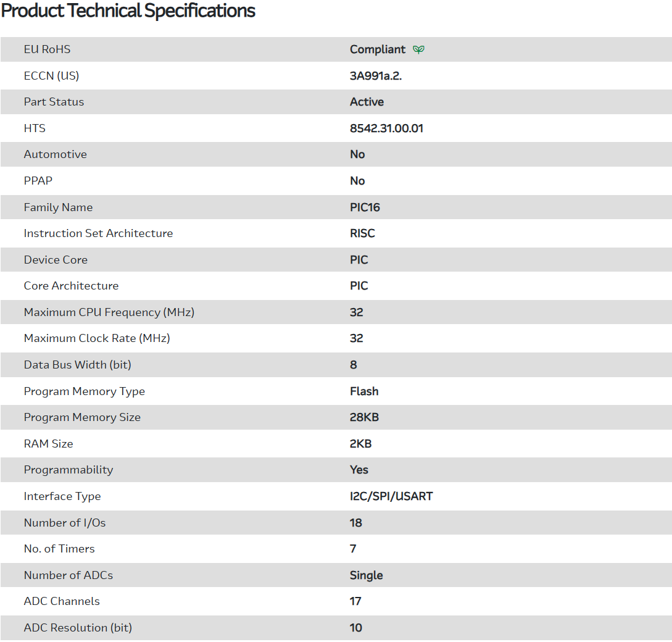The height and width of the screenshot is (642, 672).
Task: Select the EU RoHS row label
Action: (x=47, y=49)
